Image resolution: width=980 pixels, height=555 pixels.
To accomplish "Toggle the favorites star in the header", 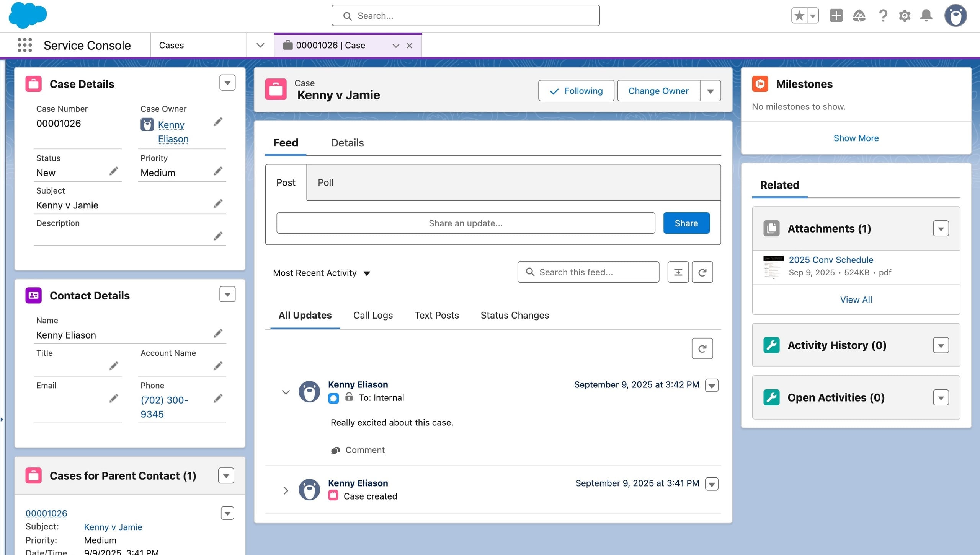I will 799,16.
